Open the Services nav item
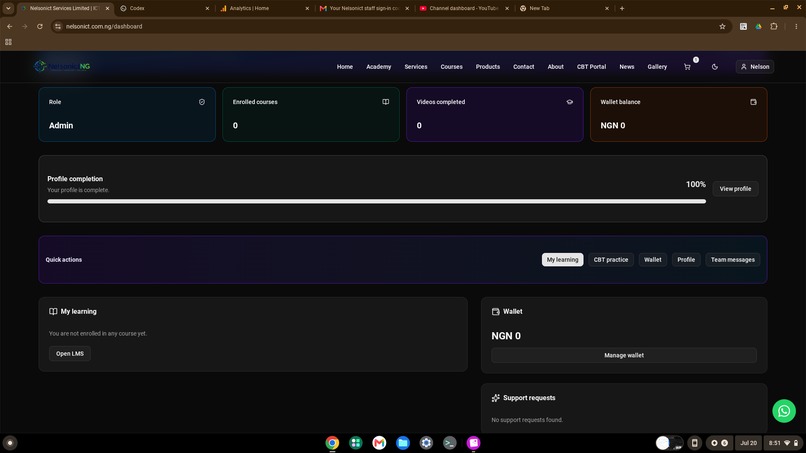Screen dimensions: 806x453 point(415,67)
